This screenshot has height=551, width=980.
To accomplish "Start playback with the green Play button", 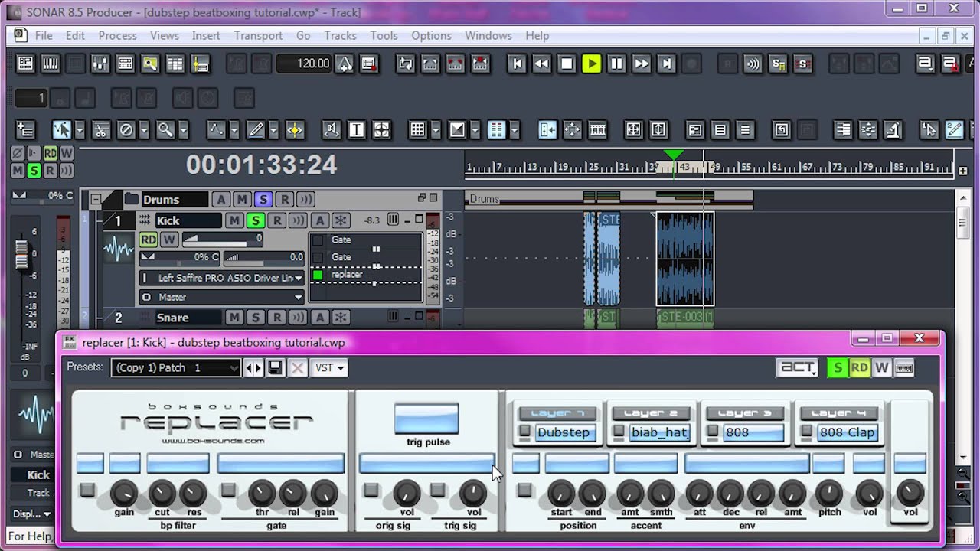I will click(x=591, y=64).
